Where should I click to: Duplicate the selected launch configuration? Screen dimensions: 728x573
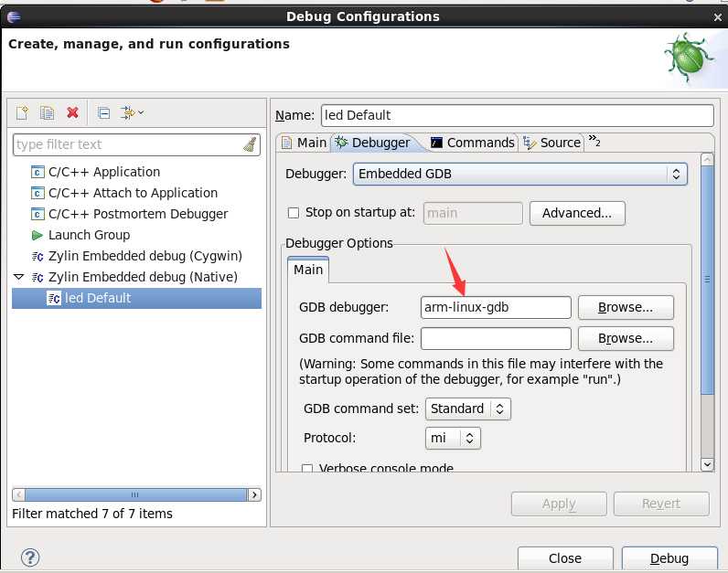47,112
